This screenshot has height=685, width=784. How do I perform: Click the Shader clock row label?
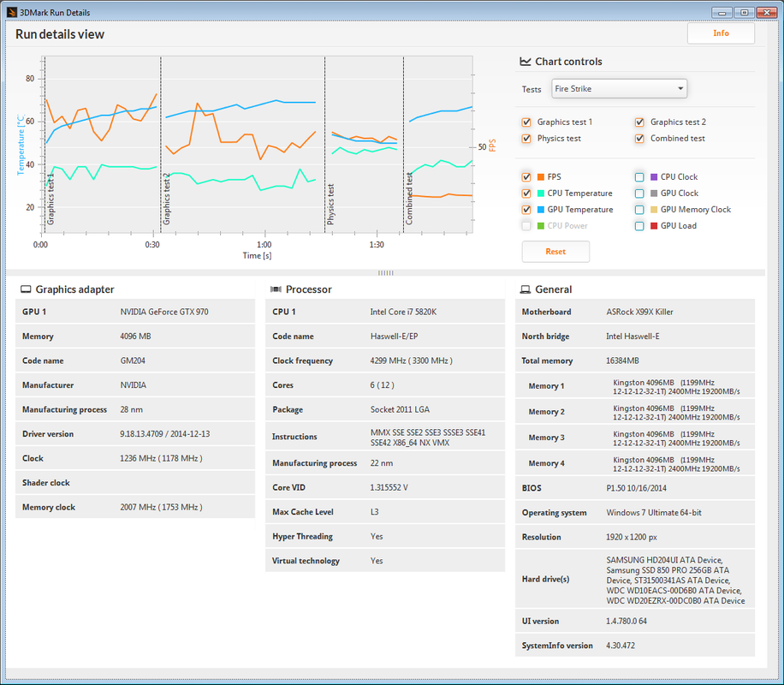coord(45,483)
